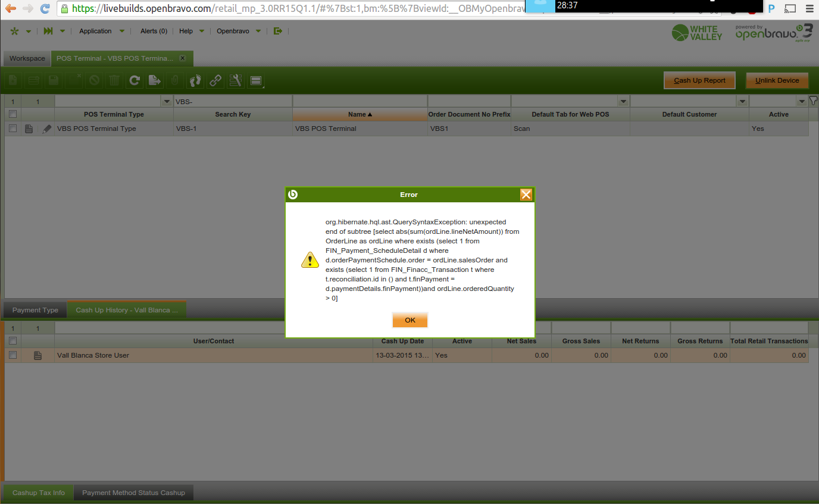The width and height of the screenshot is (819, 504).
Task: Click the green logout icon in navbar
Action: (x=277, y=31)
